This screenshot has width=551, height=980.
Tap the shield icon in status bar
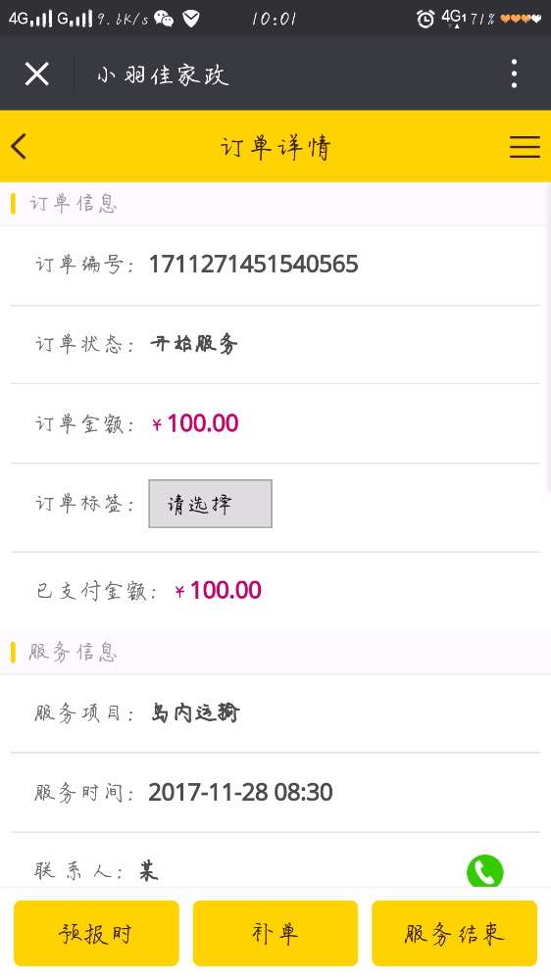pos(191,19)
